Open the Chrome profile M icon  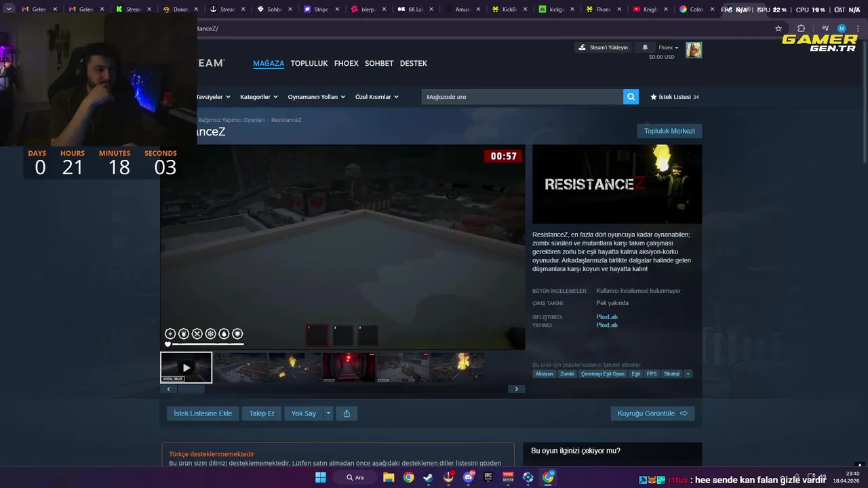[842, 28]
